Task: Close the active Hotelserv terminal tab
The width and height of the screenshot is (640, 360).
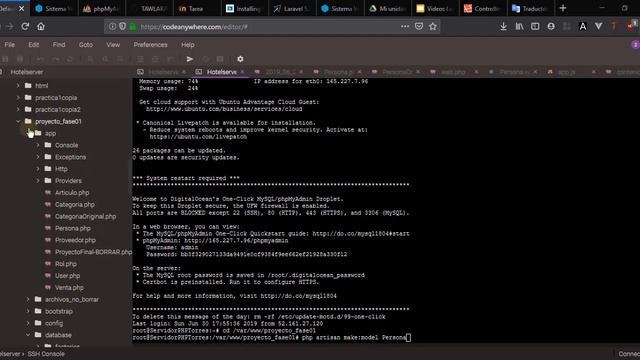Action: pos(242,72)
